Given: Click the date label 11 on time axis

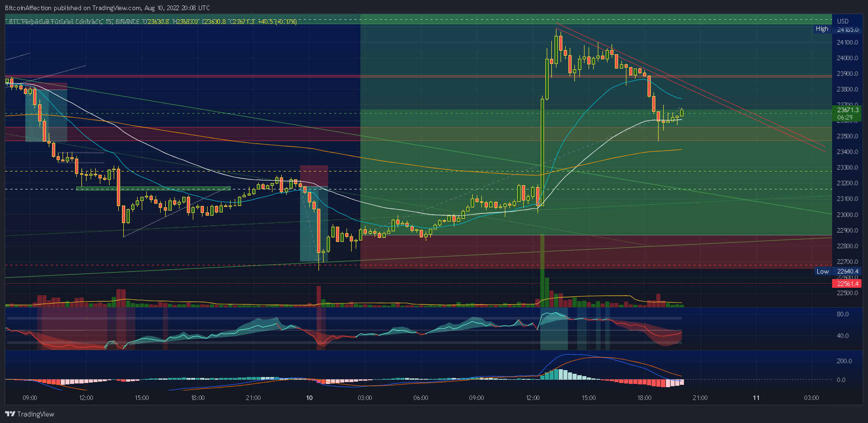Looking at the screenshot, I should click(756, 398).
